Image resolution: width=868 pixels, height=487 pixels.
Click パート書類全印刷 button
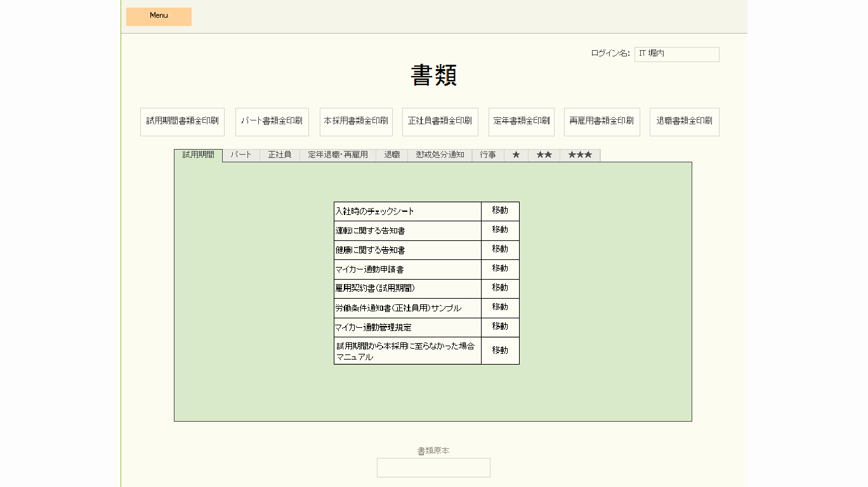(x=272, y=122)
